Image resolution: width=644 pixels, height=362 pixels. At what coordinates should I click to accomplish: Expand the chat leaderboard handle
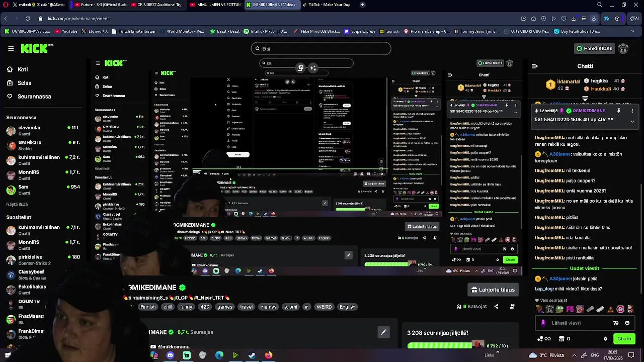(585, 98)
